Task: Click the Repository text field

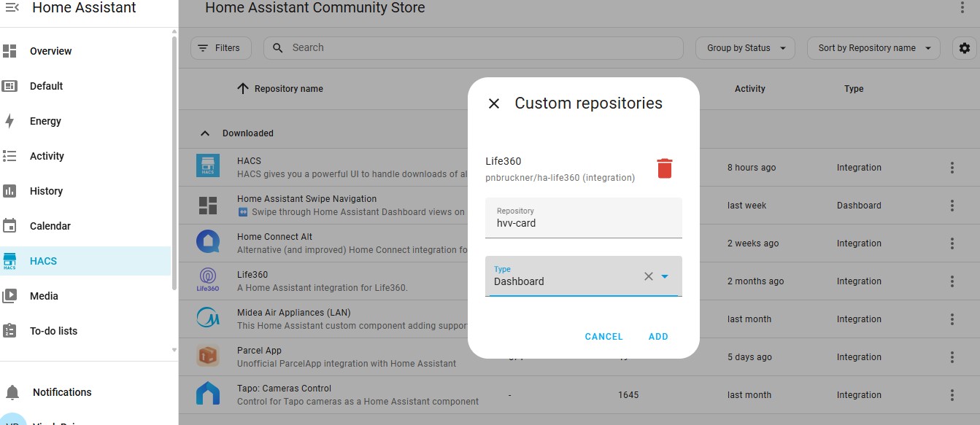Action: coord(583,222)
